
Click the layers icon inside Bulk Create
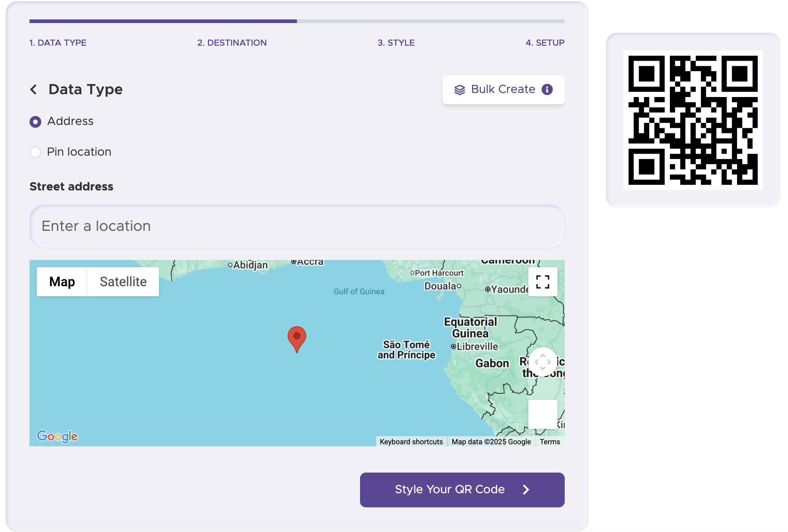(459, 89)
